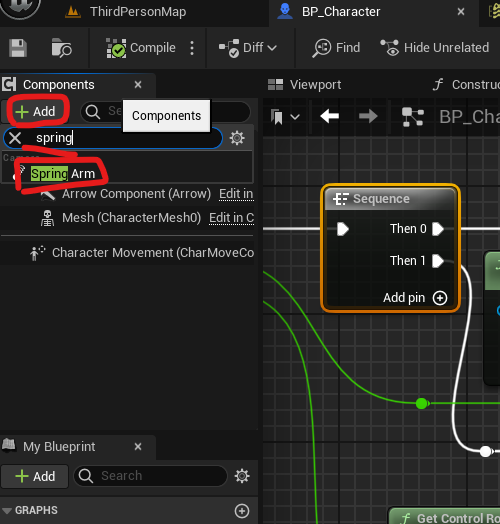Image resolution: width=500 pixels, height=524 pixels.
Task: Open the Viewport tab
Action: pos(304,85)
